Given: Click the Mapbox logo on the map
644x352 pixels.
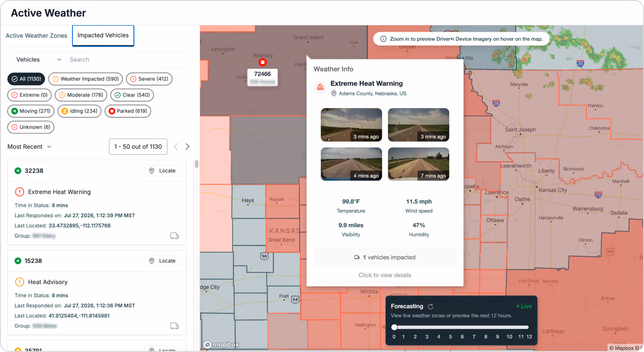Looking at the screenshot, I should (221, 345).
